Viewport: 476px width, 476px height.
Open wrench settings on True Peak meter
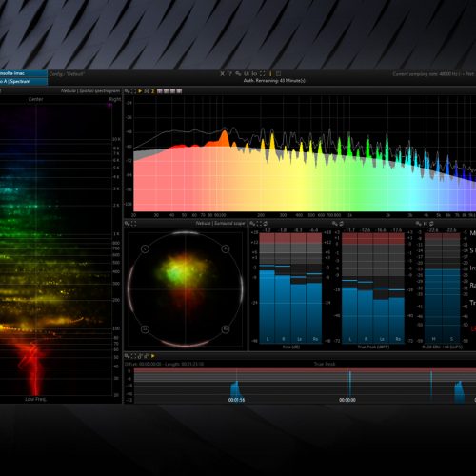pos(335,224)
